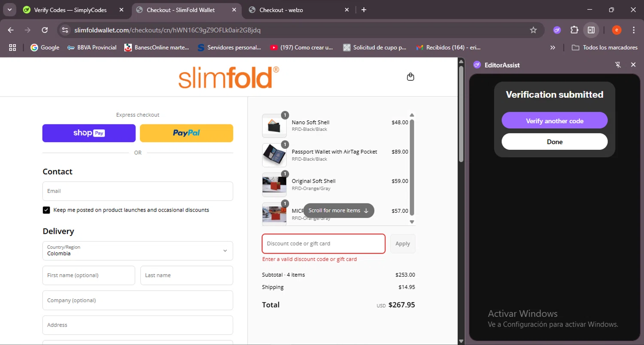This screenshot has width=644, height=345.
Task: Click the order list scroll down arrow
Action: [412, 222]
